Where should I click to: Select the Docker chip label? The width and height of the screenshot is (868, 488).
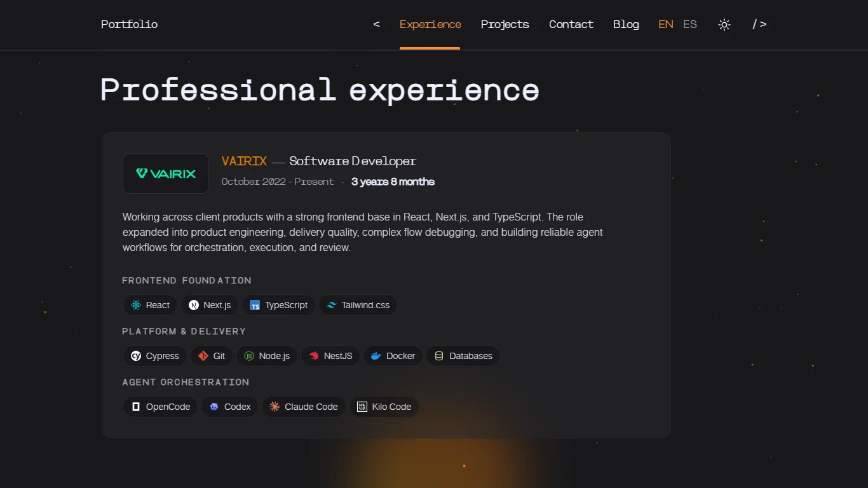click(401, 356)
